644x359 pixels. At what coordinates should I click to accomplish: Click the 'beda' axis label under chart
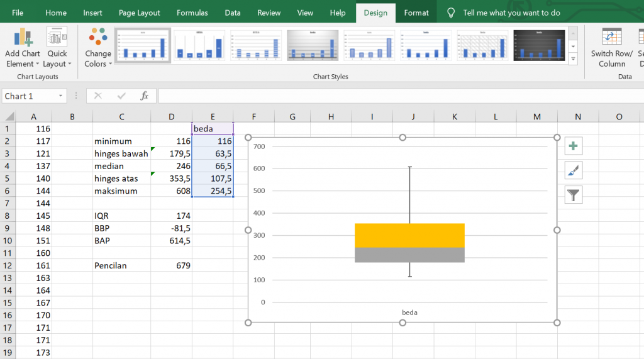pos(409,312)
